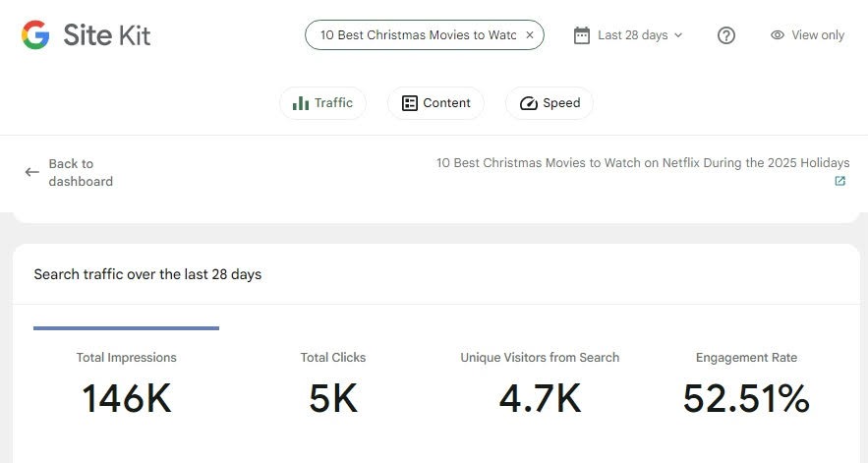Click the Content list icon

coord(410,103)
